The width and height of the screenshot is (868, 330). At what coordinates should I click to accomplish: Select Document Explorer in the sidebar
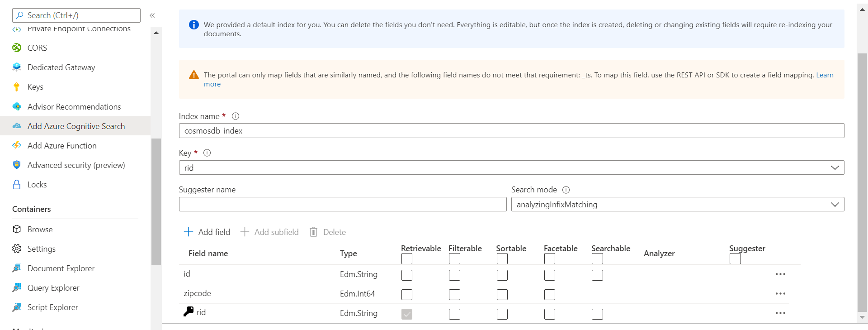(61, 268)
